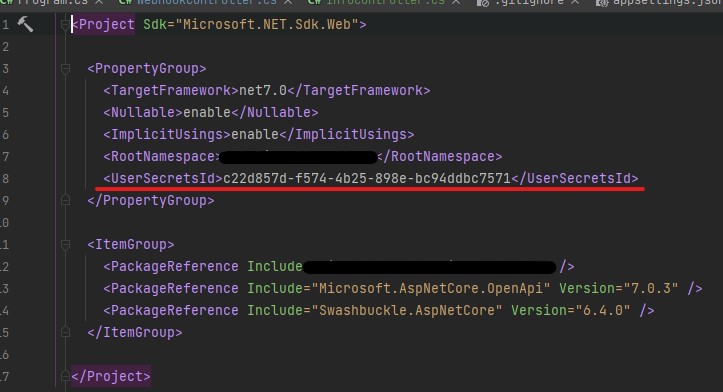Screen dimensions: 723x392
Task: Close the Program.cs editor tab
Action: pos(99,2)
